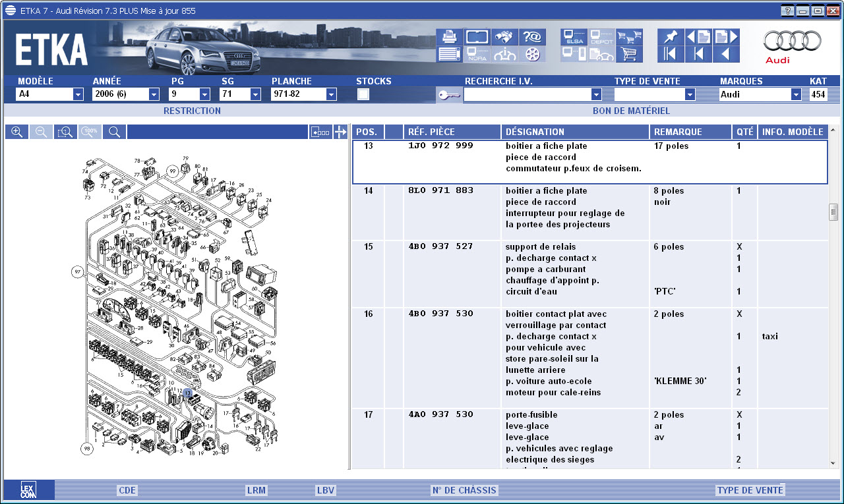Expand the ANNÉE dropdown showing 2006

click(x=154, y=94)
